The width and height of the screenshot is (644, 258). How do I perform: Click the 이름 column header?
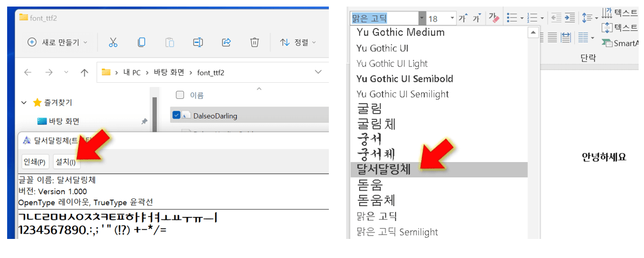pyautogui.click(x=197, y=95)
